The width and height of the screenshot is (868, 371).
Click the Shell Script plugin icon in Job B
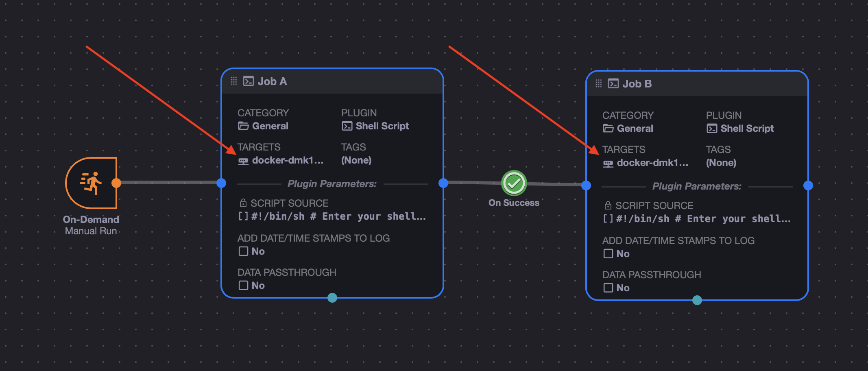(x=712, y=129)
